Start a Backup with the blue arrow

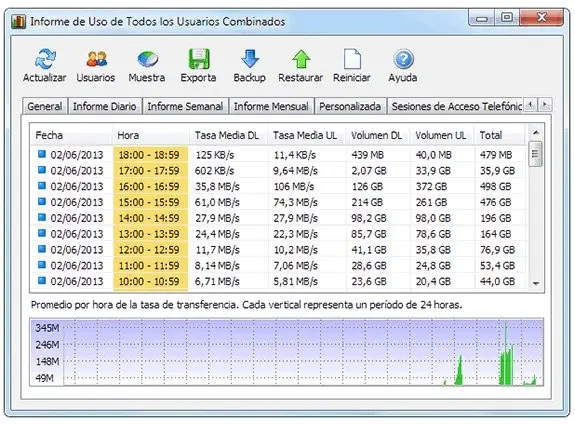tap(250, 59)
